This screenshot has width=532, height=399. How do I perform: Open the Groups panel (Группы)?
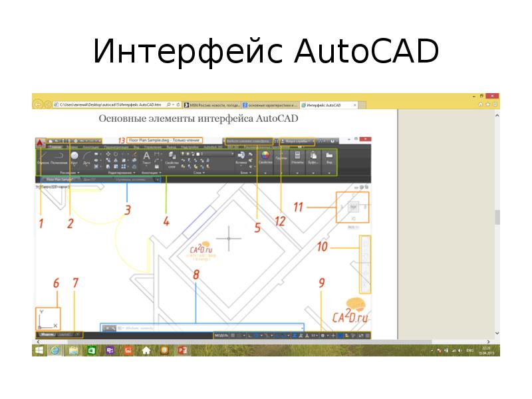281,158
